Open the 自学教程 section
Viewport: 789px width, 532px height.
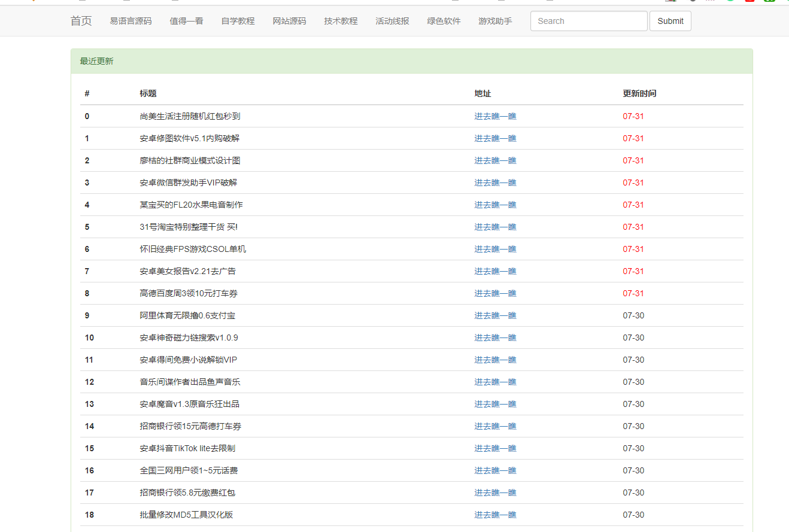pos(238,20)
